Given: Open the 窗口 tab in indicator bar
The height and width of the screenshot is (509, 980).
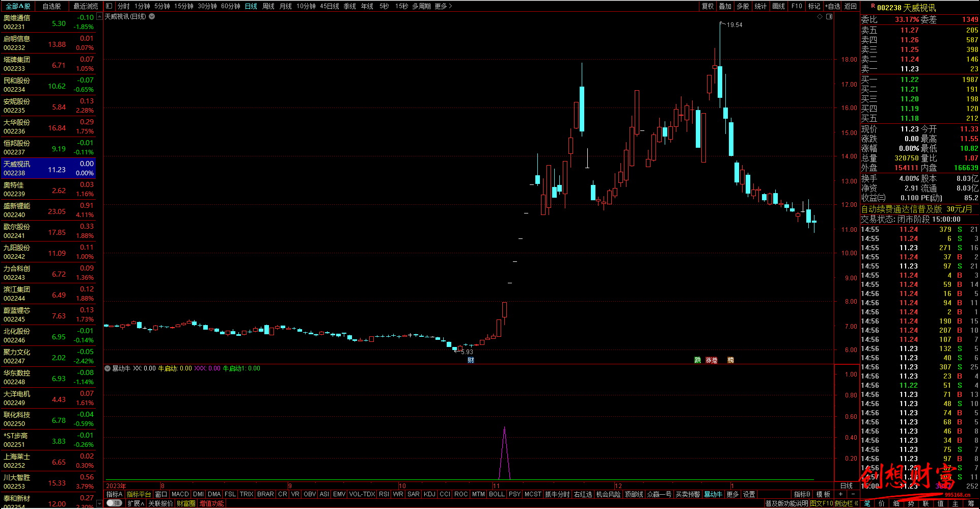Looking at the screenshot, I should pos(161,494).
